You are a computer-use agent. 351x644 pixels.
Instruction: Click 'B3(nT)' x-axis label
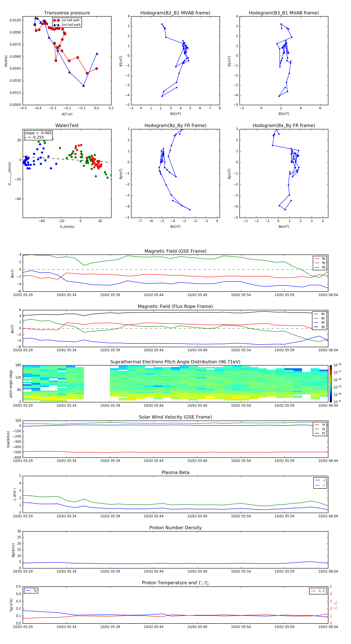coord(284,114)
